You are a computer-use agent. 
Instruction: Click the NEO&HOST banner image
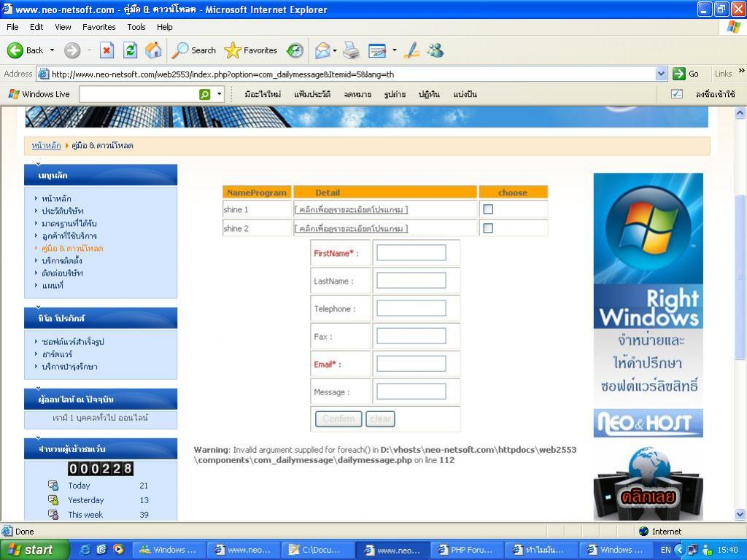[648, 423]
